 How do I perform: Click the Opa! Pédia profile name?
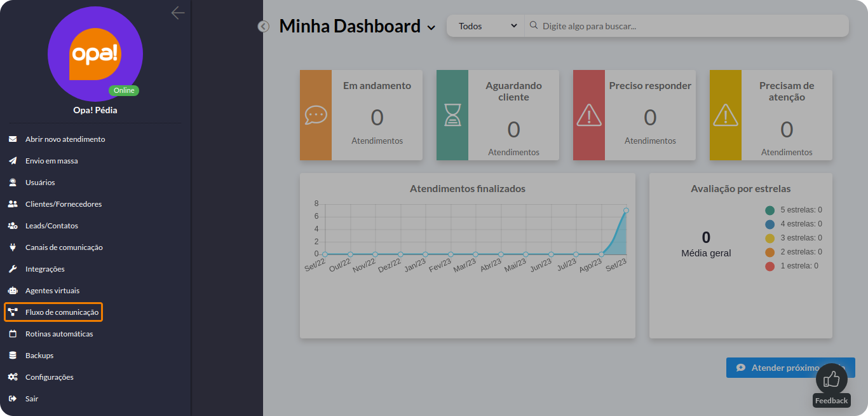pyautogui.click(x=95, y=110)
